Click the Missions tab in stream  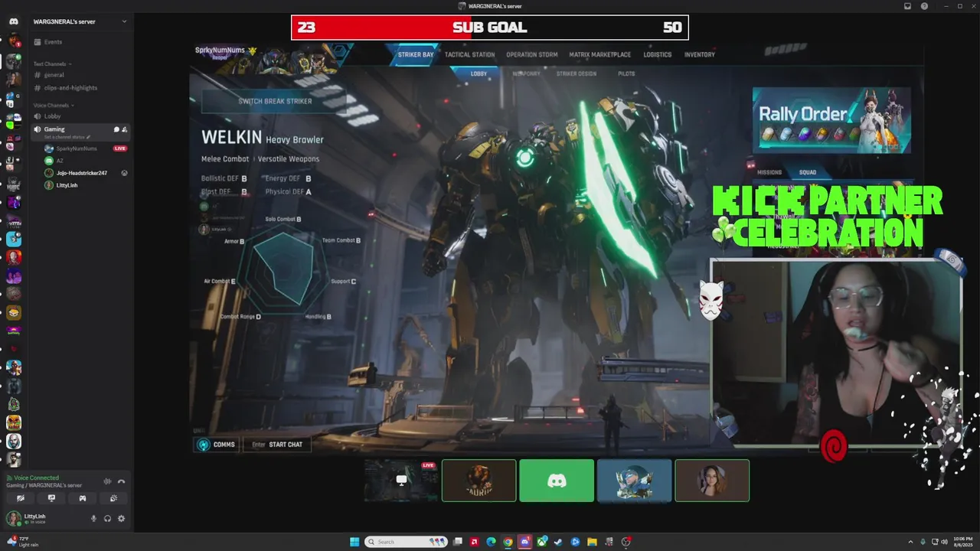point(769,172)
